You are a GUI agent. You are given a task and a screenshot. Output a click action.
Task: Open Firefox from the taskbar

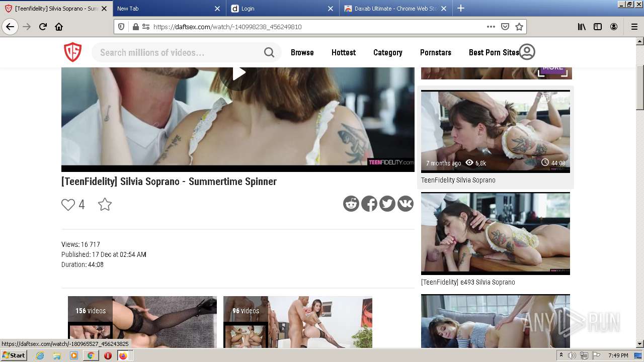[x=123, y=355]
